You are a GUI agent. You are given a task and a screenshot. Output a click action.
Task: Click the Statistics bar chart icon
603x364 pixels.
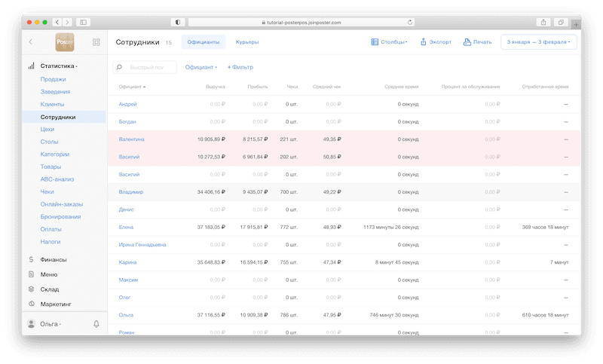click(x=31, y=66)
